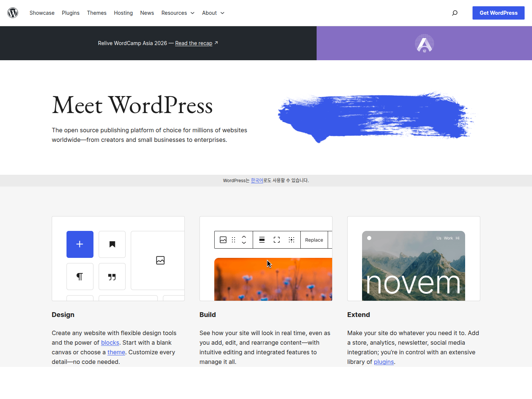Screen dimensions: 532x399
Task: Open the blocks link in Design text
Action: click(x=110, y=342)
